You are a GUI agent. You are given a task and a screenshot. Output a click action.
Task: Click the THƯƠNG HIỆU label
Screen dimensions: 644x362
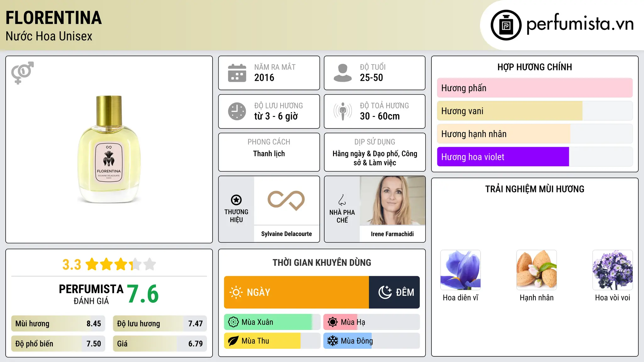[236, 216]
